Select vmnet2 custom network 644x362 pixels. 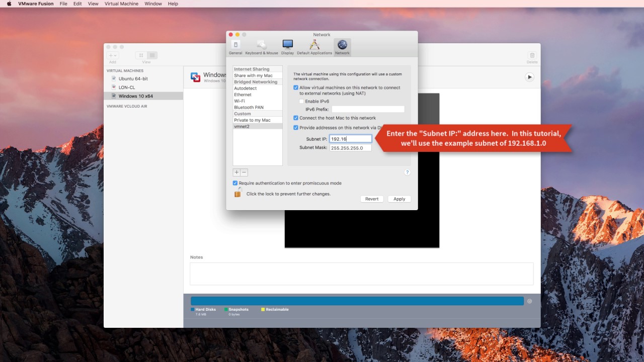pyautogui.click(x=258, y=127)
